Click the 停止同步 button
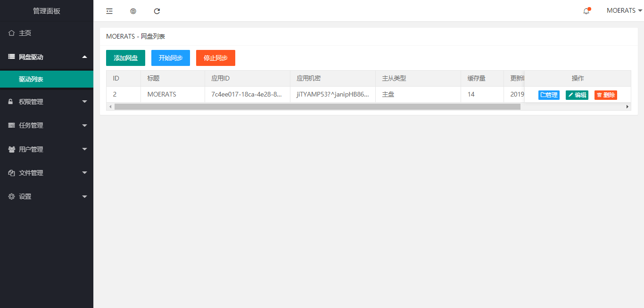This screenshot has width=644, height=308. [215, 58]
